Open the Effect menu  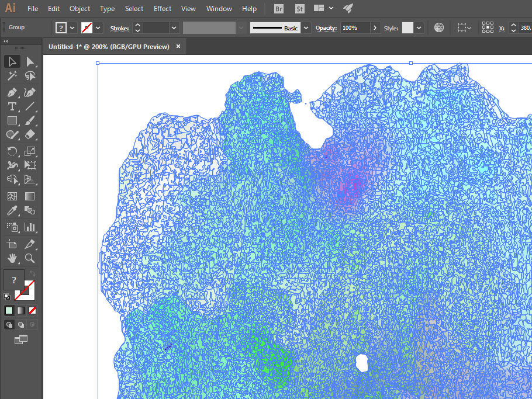162,8
